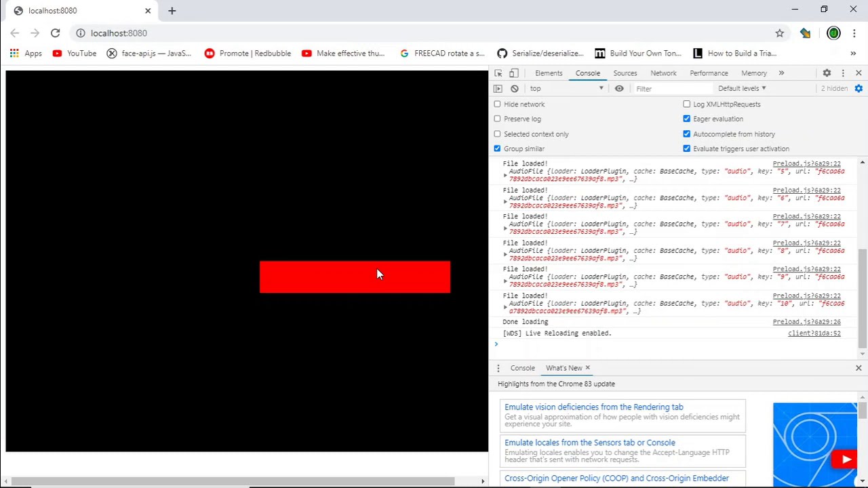This screenshot has height=488, width=868.
Task: Switch to Elements tab
Action: (549, 73)
